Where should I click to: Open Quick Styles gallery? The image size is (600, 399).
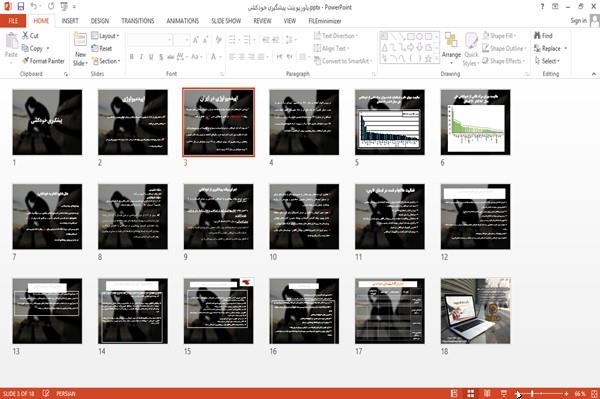(471, 49)
